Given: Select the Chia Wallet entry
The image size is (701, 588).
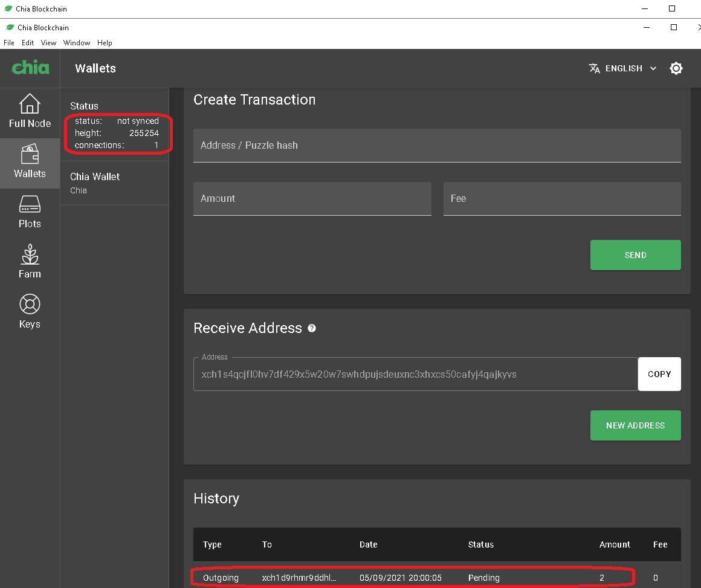Looking at the screenshot, I should tap(114, 183).
